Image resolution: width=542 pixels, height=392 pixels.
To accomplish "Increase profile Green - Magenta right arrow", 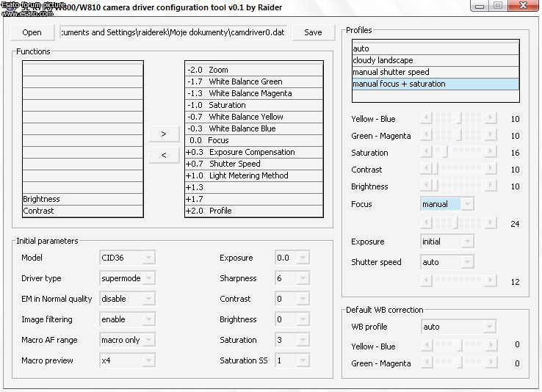I will tap(491, 135).
